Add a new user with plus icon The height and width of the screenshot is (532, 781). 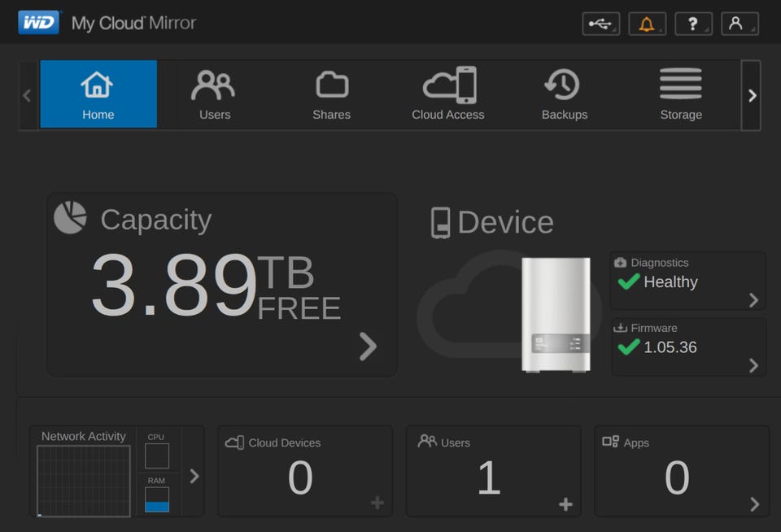(565, 504)
